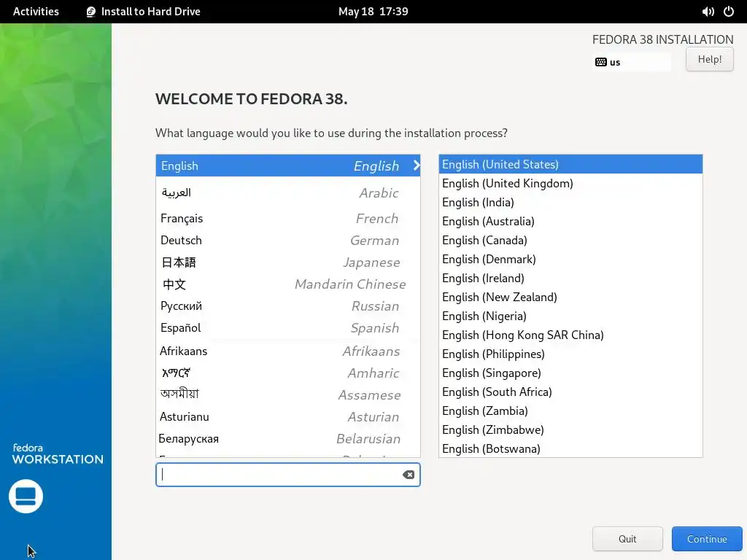Click the Quit button
The width and height of the screenshot is (747, 560).
(x=627, y=539)
